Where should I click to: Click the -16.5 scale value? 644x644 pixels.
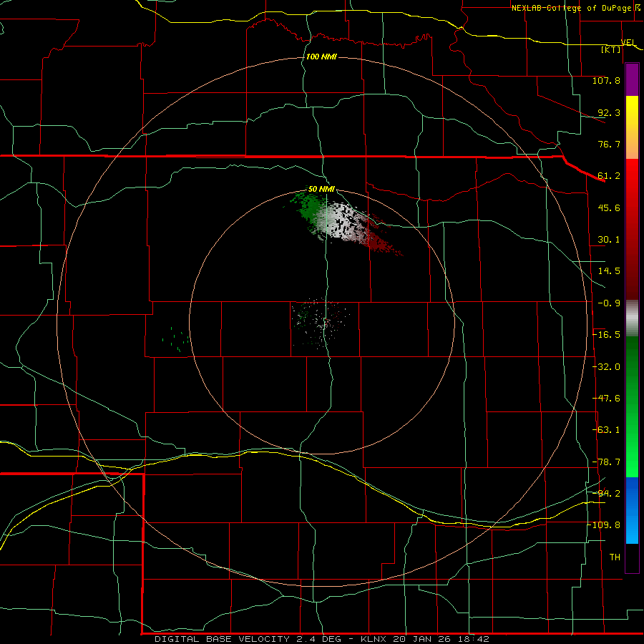coord(606,335)
